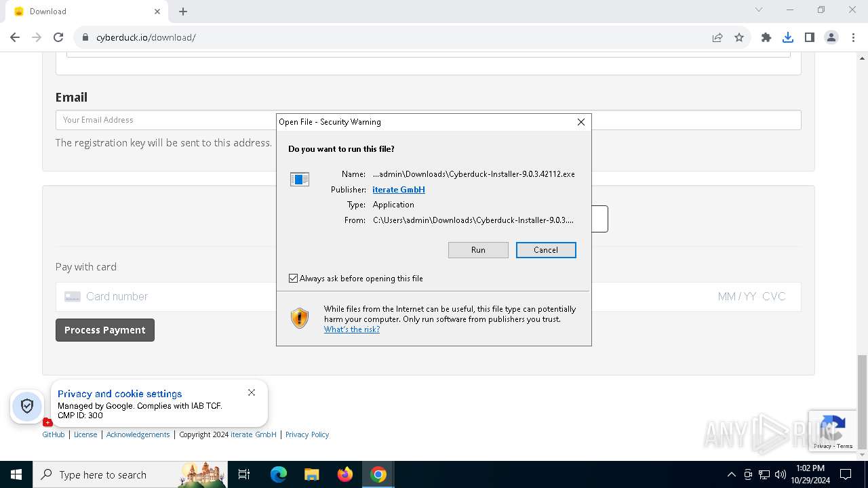Open the notification center icon
The height and width of the screenshot is (488, 868).
tap(846, 474)
